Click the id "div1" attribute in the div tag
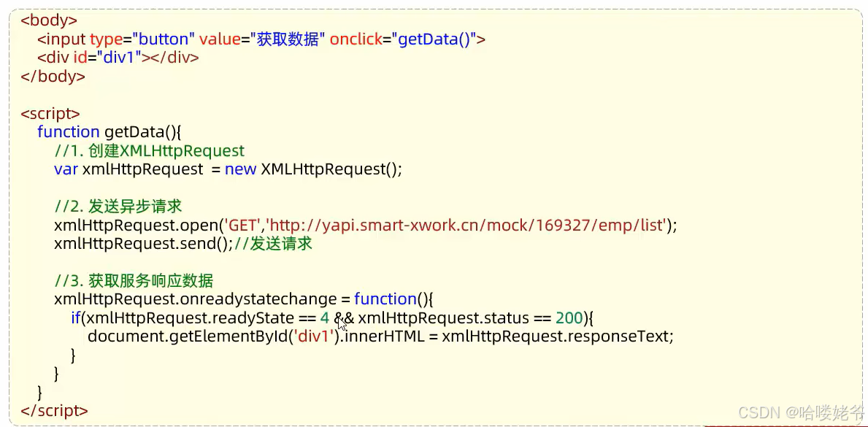This screenshot has height=427, width=868. click(x=107, y=58)
